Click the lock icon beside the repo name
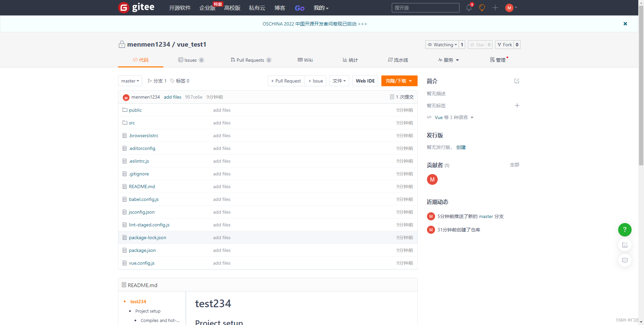The width and height of the screenshot is (644, 325). [x=122, y=44]
